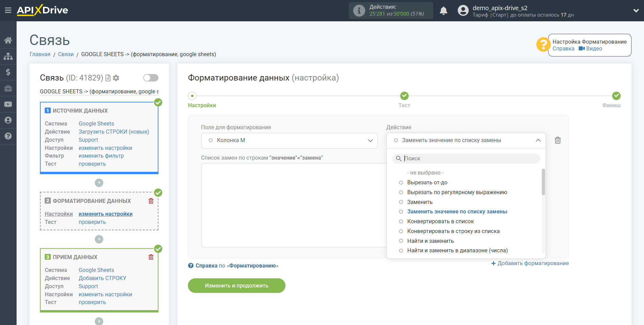Click Загрузить СТРОКИ (новые) link
This screenshot has width=644, height=325.
(114, 132)
